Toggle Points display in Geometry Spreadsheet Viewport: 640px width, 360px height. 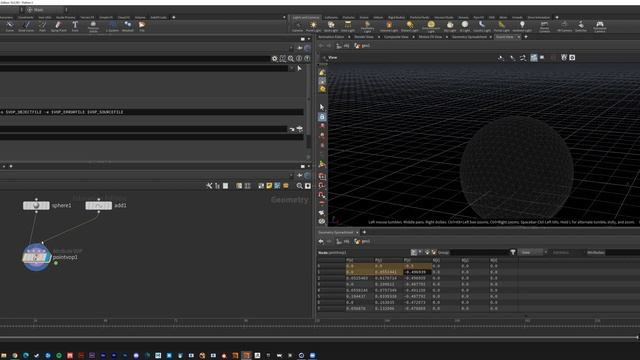click(x=414, y=253)
